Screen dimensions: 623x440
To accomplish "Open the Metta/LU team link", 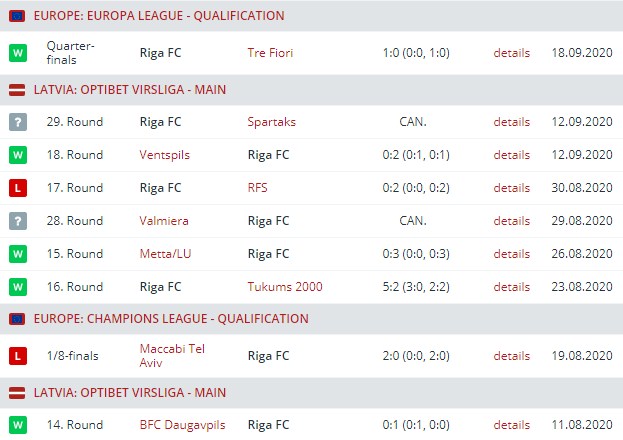I will [x=166, y=254].
